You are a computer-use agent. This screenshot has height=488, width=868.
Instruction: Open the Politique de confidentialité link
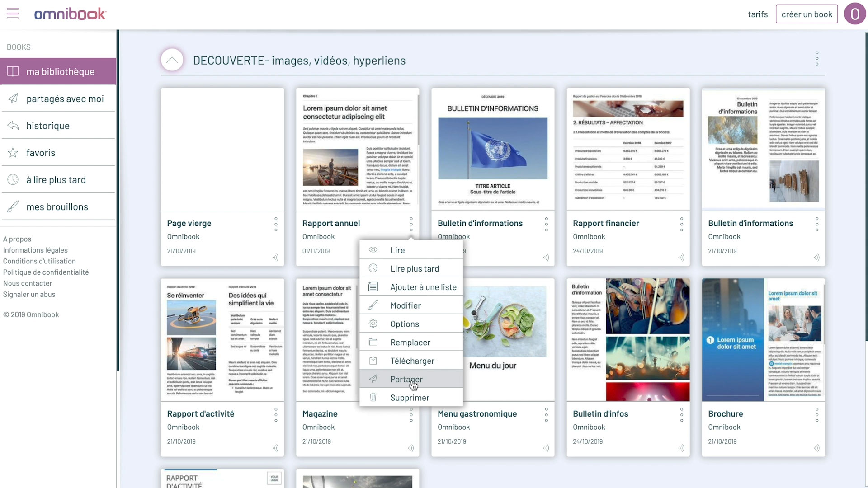tap(46, 272)
